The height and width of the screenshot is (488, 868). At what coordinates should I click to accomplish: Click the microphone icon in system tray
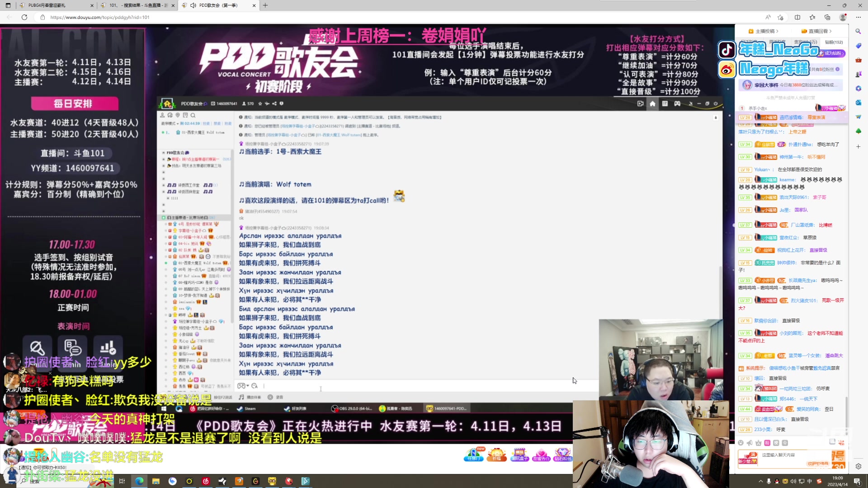tap(769, 481)
